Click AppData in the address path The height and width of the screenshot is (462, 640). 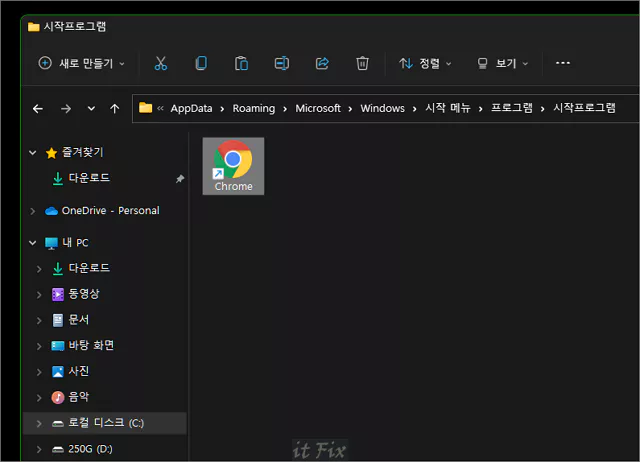191,108
